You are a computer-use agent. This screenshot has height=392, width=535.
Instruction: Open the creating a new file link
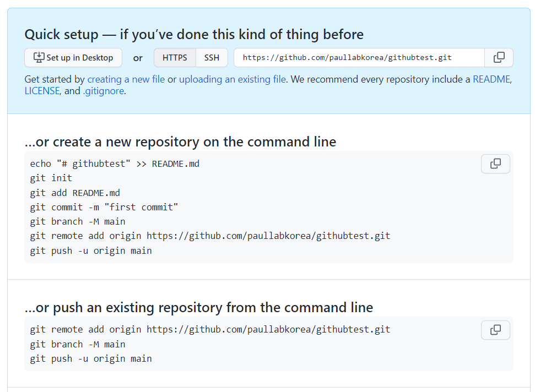pos(126,79)
